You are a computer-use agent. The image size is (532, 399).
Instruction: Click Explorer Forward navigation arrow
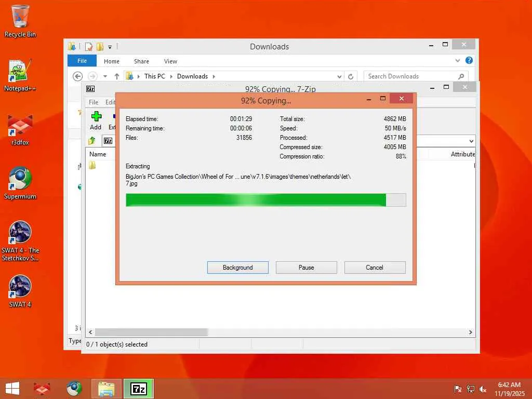[x=92, y=76]
